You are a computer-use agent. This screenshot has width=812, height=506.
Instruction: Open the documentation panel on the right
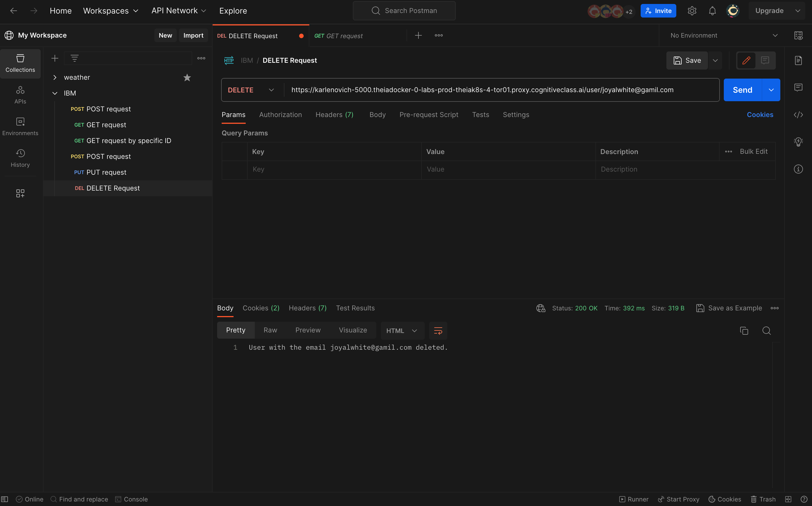point(799,60)
